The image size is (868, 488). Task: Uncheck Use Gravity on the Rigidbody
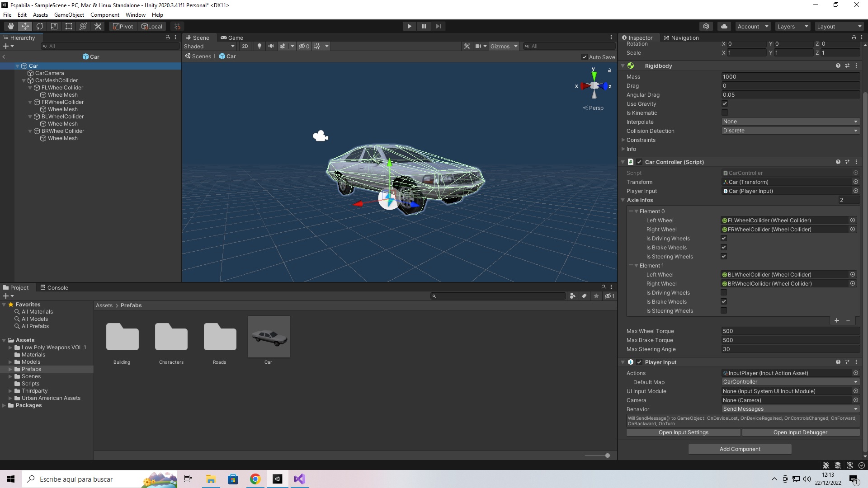click(724, 103)
